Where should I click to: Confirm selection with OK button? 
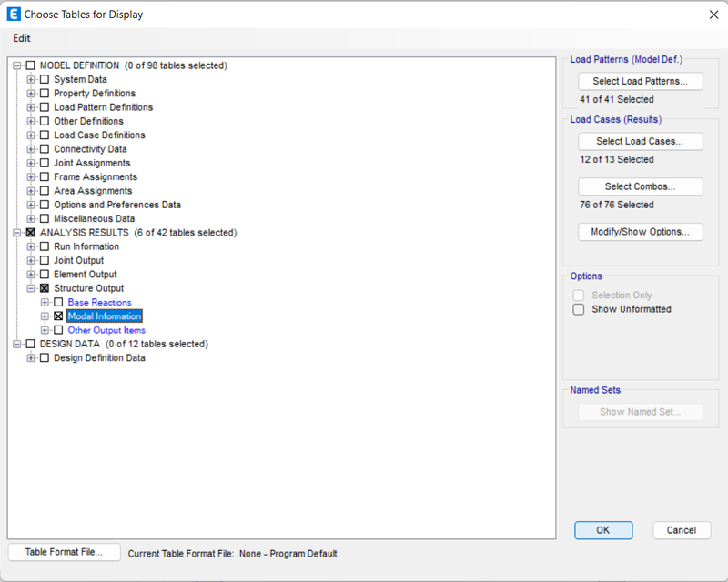coord(603,530)
